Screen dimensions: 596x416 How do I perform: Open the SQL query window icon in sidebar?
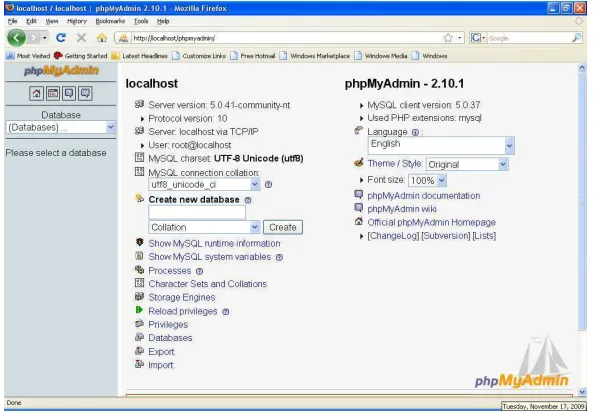coord(53,93)
